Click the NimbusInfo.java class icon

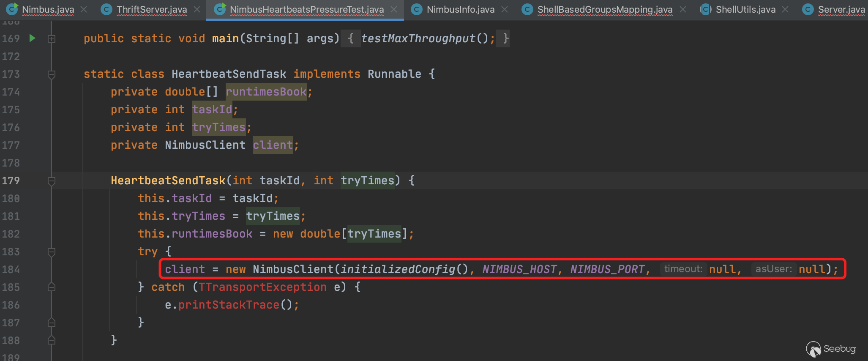tap(417, 9)
